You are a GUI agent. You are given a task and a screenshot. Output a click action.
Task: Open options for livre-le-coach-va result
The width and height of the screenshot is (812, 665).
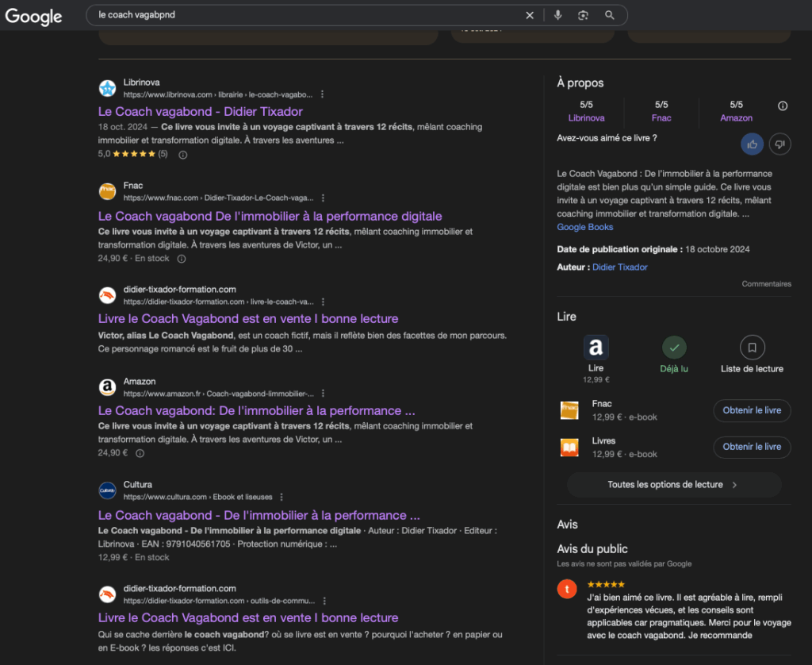click(323, 302)
